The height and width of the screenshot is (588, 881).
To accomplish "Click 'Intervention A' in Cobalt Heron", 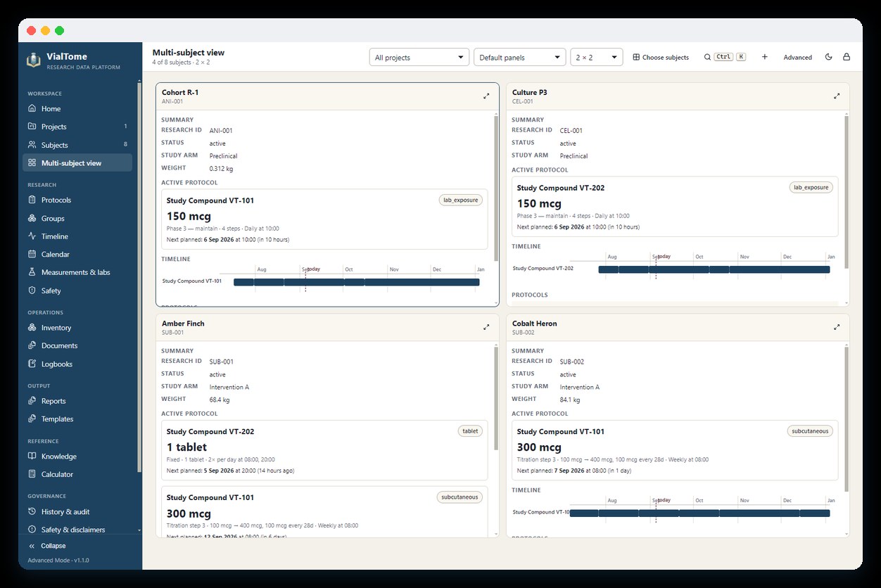I will 580,388.
